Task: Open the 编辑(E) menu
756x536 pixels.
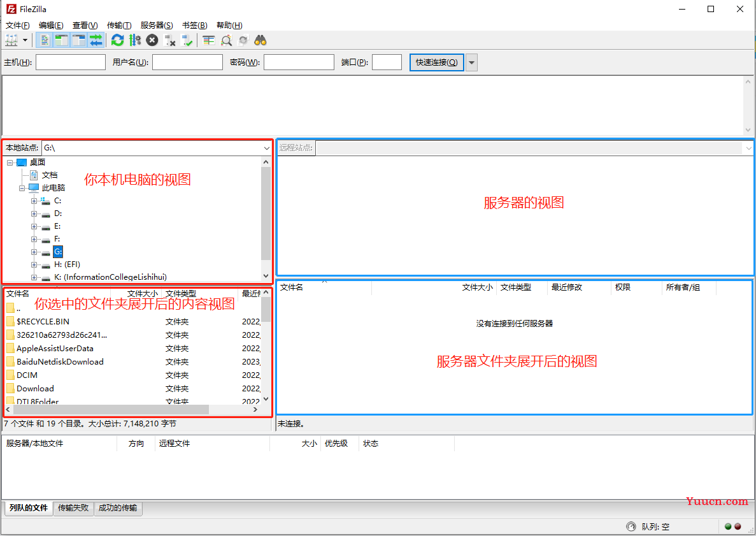Action: click(51, 25)
